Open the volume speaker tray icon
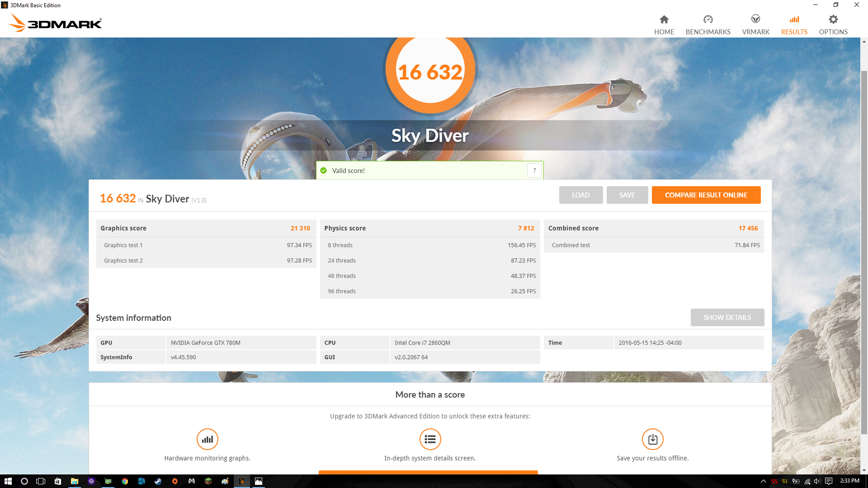 [x=817, y=481]
